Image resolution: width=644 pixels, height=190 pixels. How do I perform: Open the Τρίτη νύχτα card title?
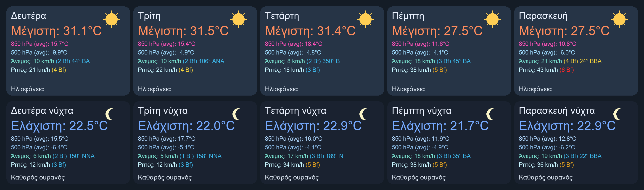click(x=163, y=111)
